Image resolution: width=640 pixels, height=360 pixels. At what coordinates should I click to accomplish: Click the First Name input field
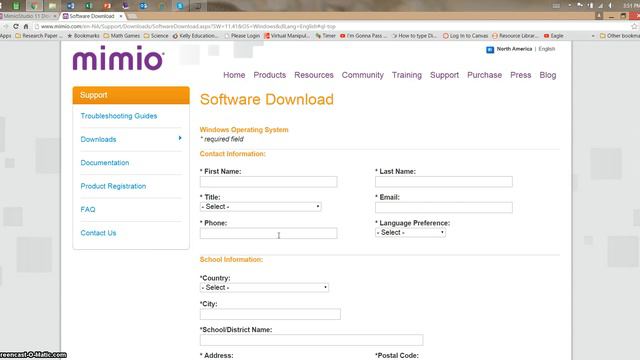(269, 182)
